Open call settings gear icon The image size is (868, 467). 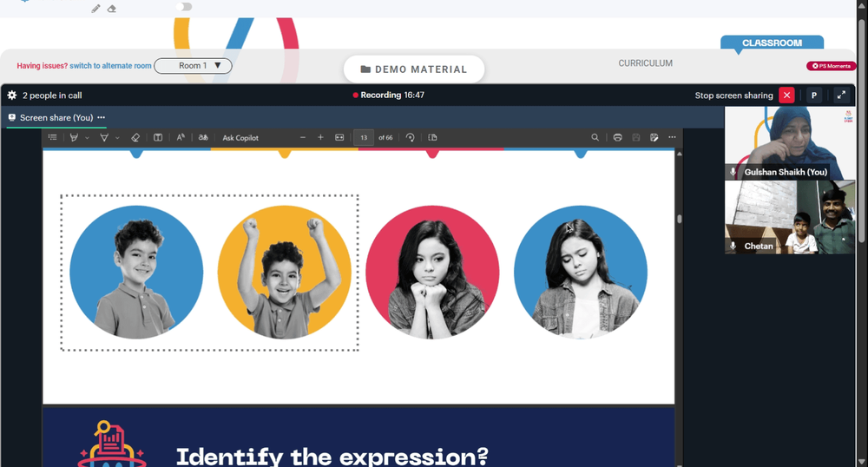click(x=11, y=95)
